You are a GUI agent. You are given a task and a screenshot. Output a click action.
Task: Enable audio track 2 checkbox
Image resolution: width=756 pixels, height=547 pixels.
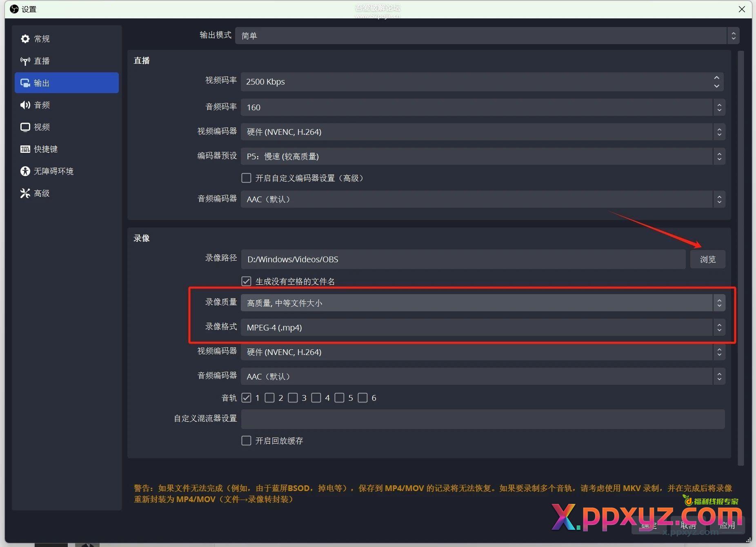click(269, 398)
